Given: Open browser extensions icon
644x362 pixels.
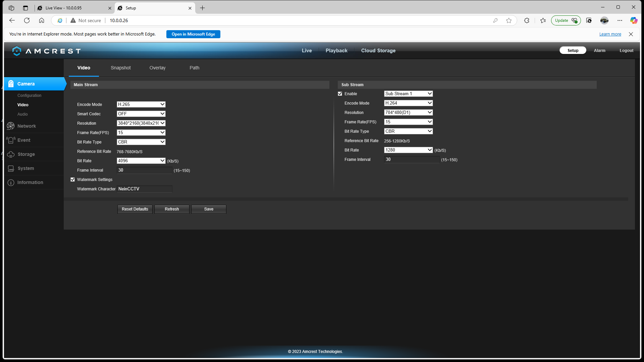Looking at the screenshot, I should 527,20.
